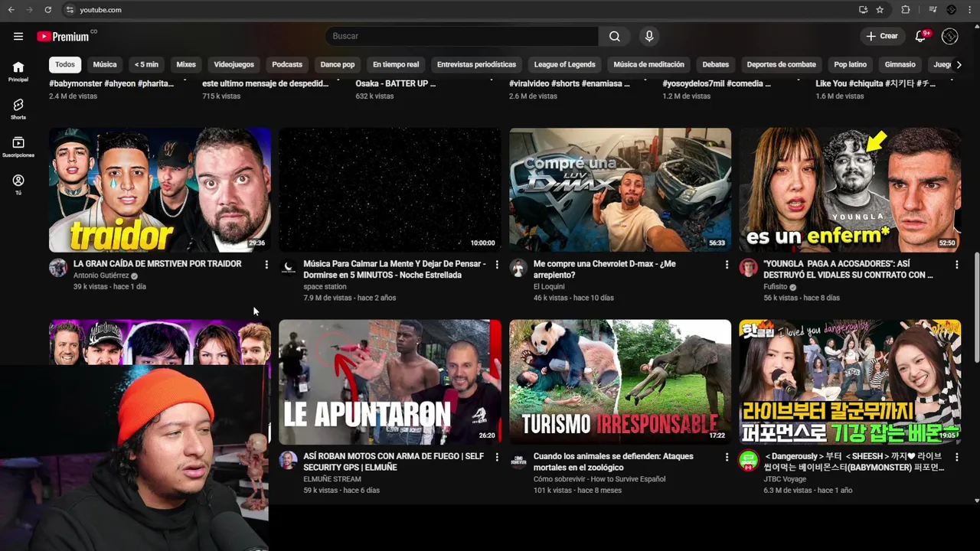This screenshot has height=551, width=980.
Task: Open browser extensions puzzle icon
Action: (906, 10)
